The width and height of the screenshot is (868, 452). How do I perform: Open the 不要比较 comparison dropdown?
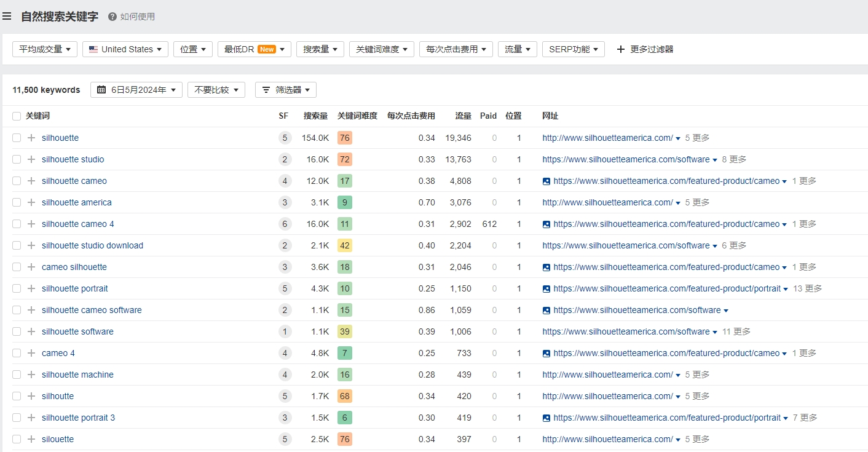(216, 90)
